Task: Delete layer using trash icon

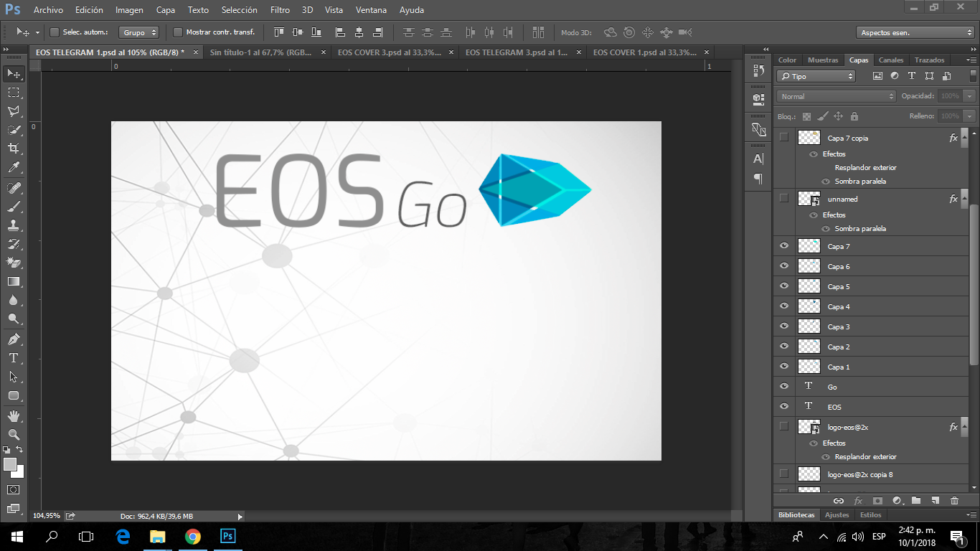Action: [954, 501]
